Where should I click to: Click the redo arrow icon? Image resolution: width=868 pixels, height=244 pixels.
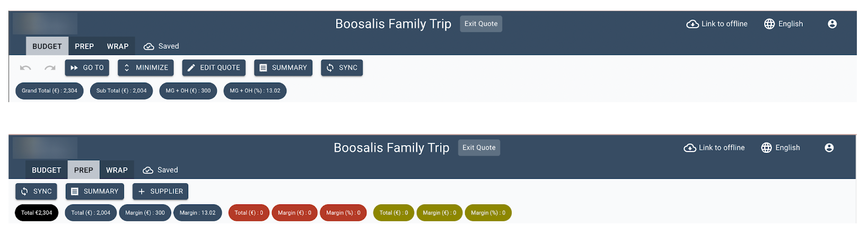(x=50, y=68)
